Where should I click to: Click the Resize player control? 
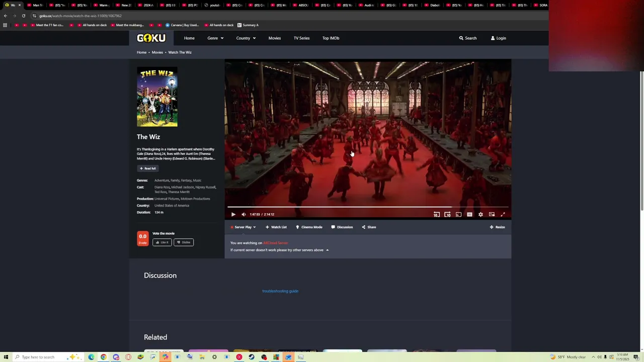pos(497,227)
